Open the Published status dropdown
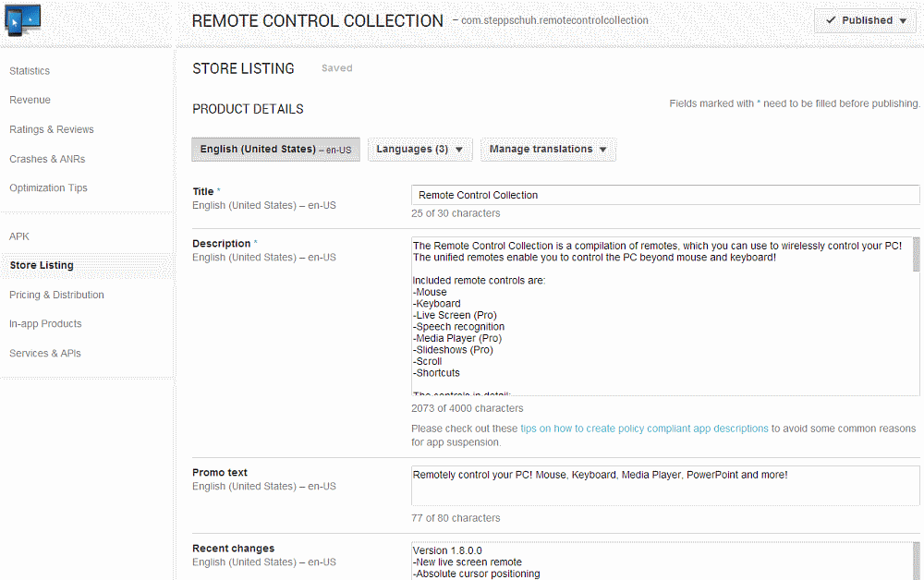The image size is (924, 580). [865, 20]
